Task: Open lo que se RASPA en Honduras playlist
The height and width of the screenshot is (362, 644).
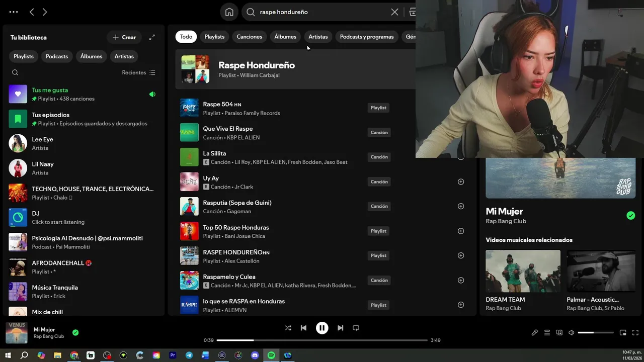Action: pyautogui.click(x=322, y=305)
